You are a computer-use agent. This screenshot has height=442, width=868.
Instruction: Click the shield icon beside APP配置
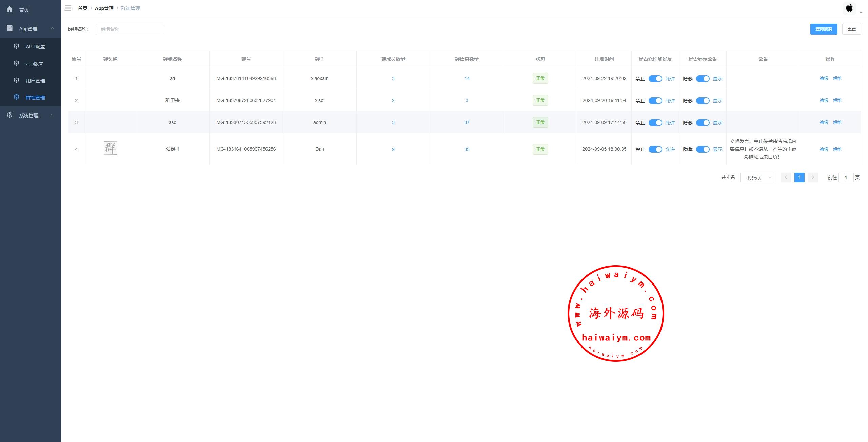[16, 46]
